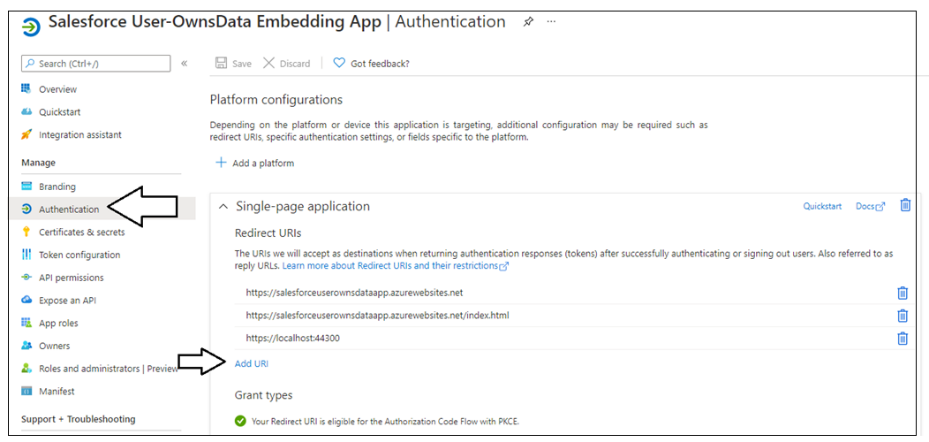Go to Integration assistant
The height and width of the screenshot is (442, 929).
point(80,134)
